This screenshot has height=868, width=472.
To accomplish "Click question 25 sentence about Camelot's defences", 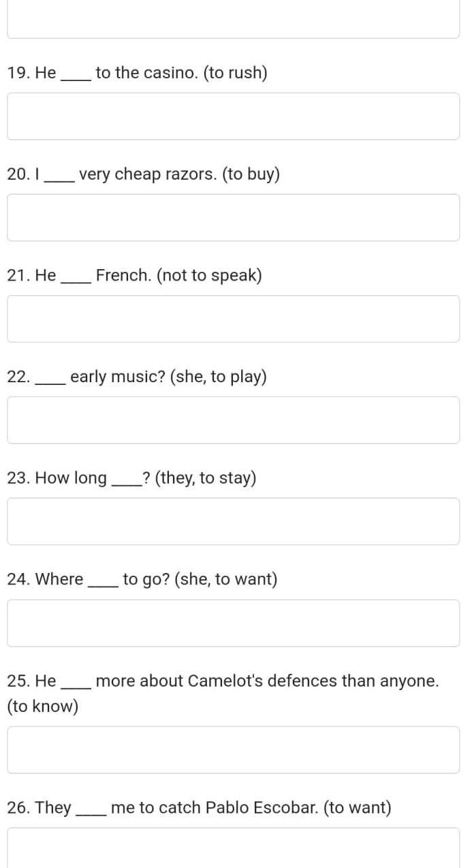I will tap(223, 693).
